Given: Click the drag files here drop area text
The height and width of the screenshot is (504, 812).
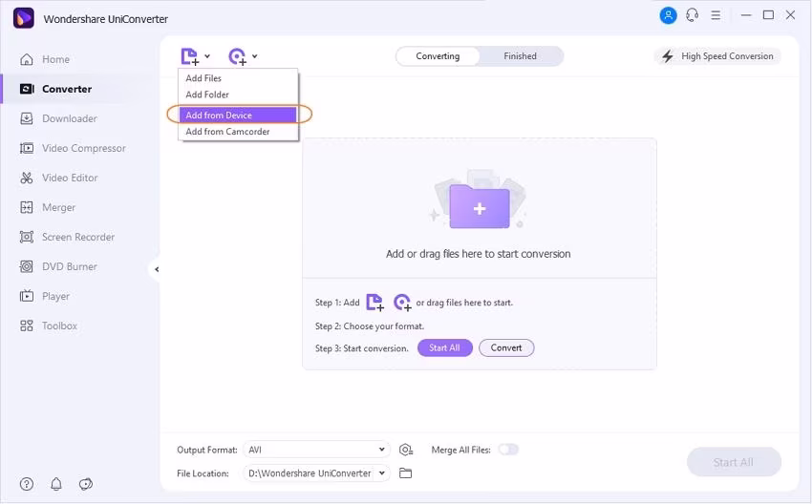Looking at the screenshot, I should pyautogui.click(x=478, y=254).
